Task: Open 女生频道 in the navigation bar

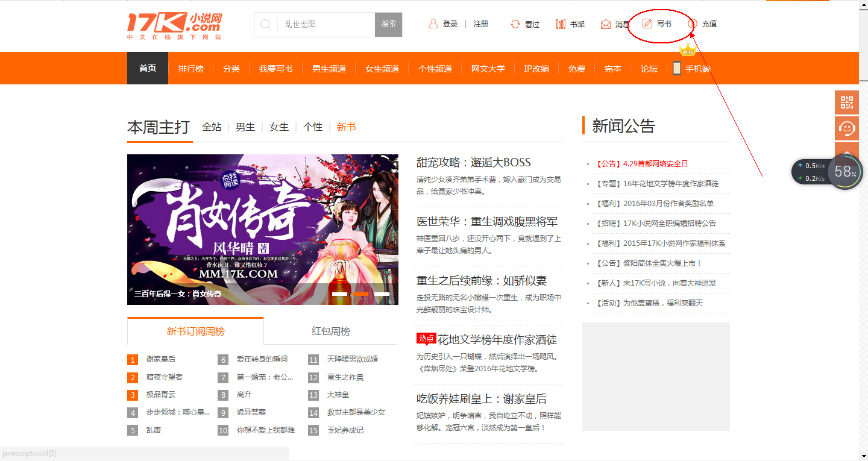Action: 382,69
